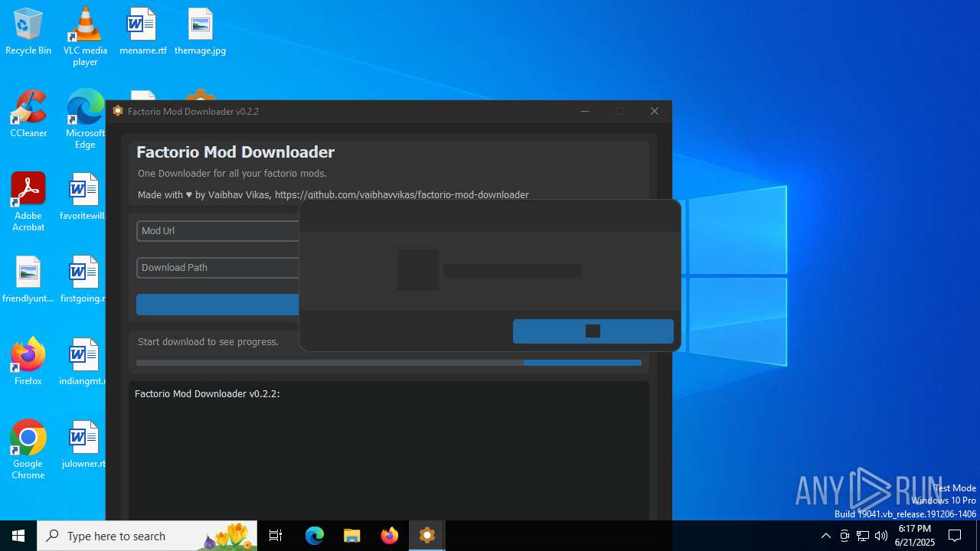Image resolution: width=980 pixels, height=551 pixels.
Task: Click 'Start download to see progress.' text
Action: click(208, 341)
